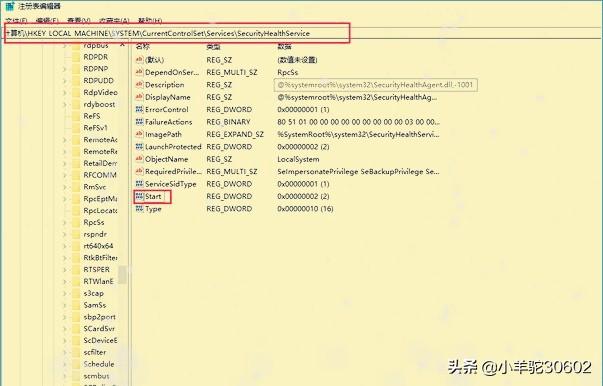Click the Type value's DWORD icon
Screen dimensions: 603x386
(x=139, y=208)
